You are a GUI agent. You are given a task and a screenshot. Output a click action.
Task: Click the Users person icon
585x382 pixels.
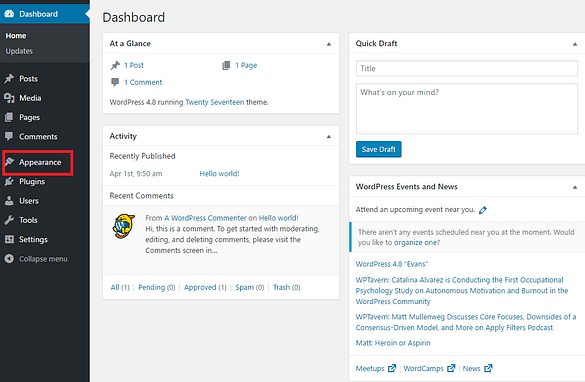coord(9,201)
